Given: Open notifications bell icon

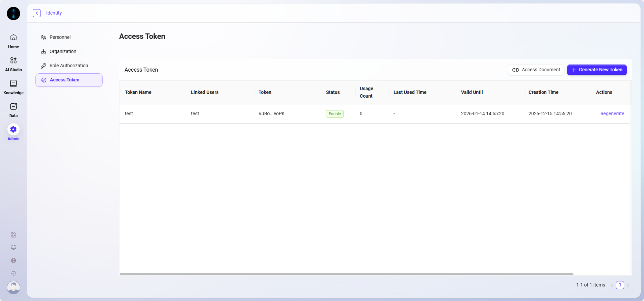Looking at the screenshot, I should 14,247.
